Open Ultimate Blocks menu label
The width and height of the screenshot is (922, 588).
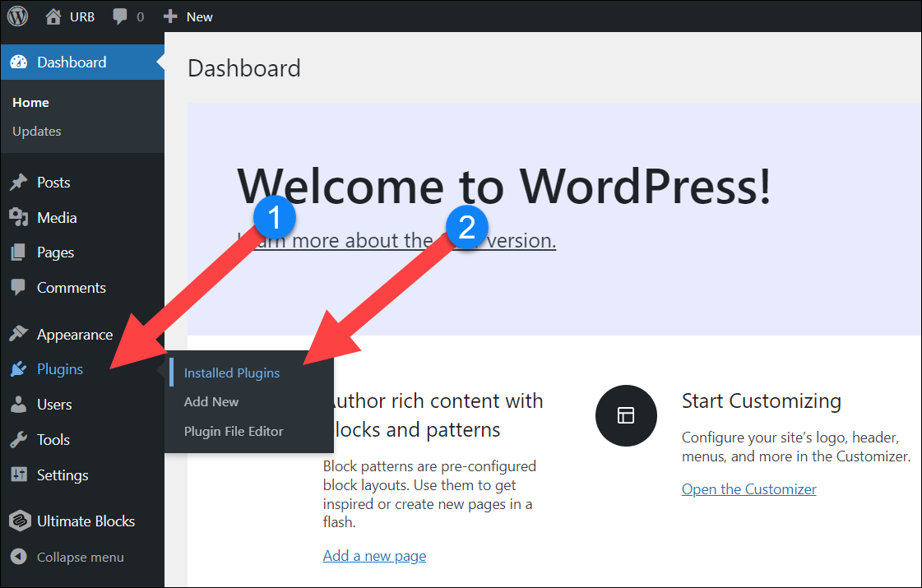point(86,521)
